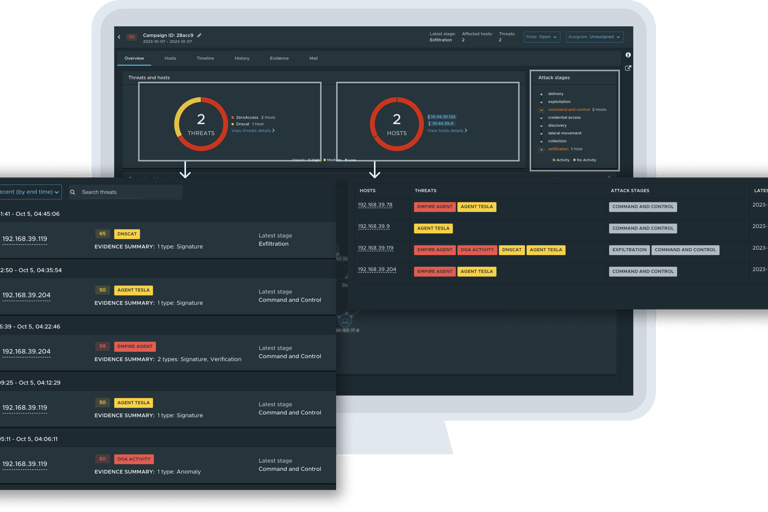The width and height of the screenshot is (768, 512).
Task: Click the View hosts details link
Action: pos(447,131)
